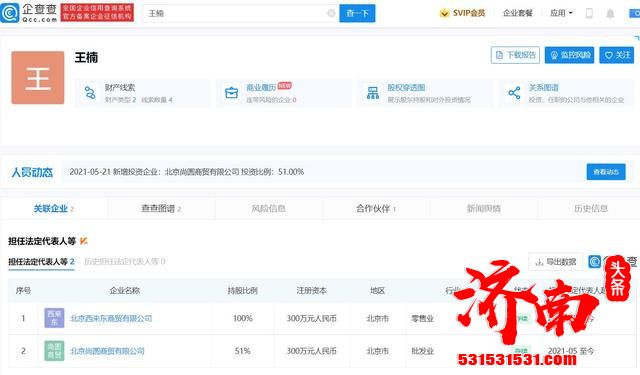Click the 持股比例 column header
The image size is (640, 375).
[242, 291]
